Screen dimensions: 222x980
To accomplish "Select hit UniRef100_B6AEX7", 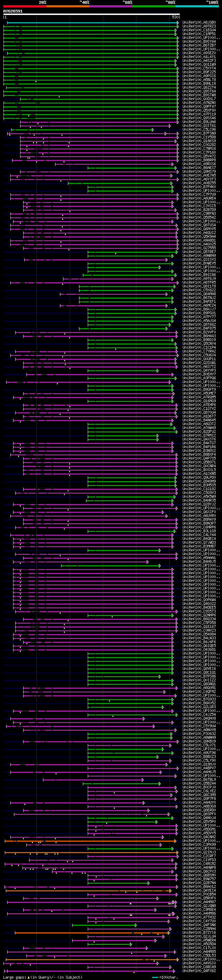I will [199, 168].
